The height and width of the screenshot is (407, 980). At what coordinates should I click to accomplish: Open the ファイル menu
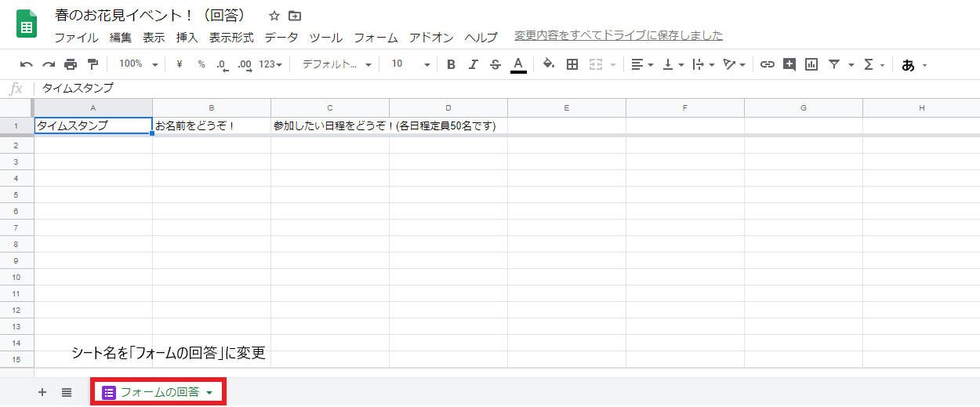pos(76,37)
